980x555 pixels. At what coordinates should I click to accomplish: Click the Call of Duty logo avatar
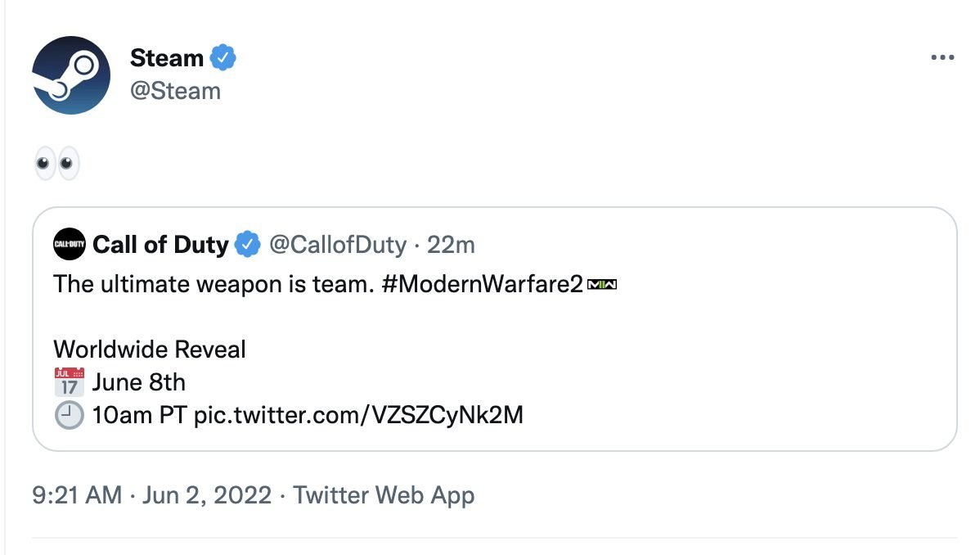tap(70, 244)
